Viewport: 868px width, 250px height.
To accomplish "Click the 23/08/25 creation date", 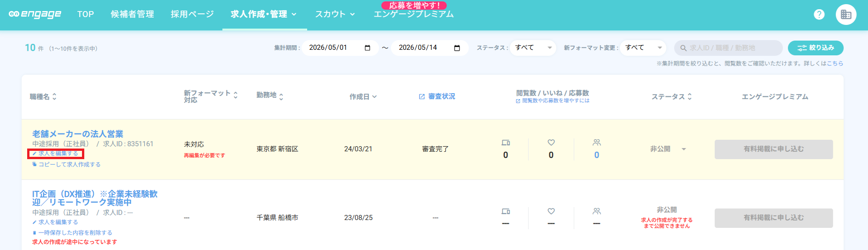I will click(x=358, y=218).
